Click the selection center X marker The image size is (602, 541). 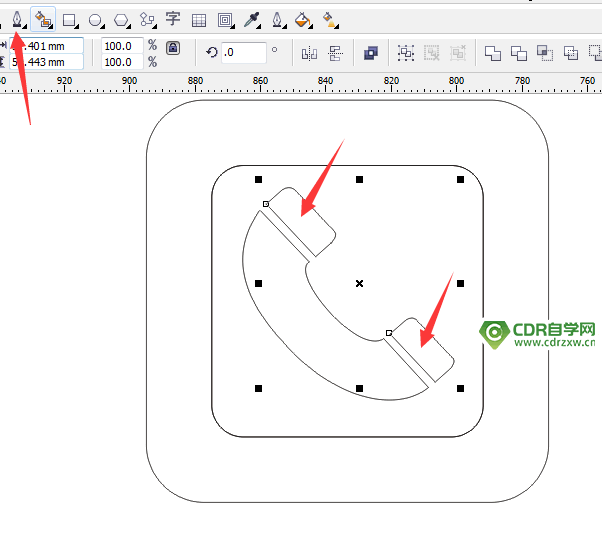tap(359, 283)
